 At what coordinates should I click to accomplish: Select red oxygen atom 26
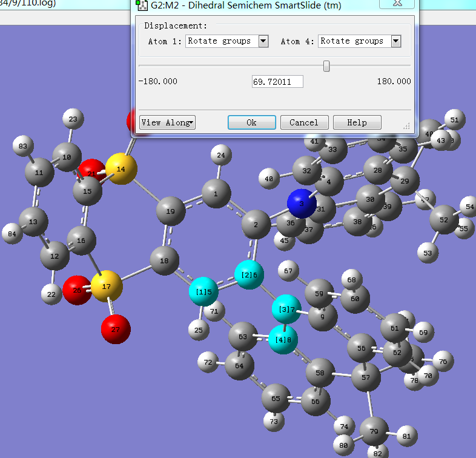[77, 290]
